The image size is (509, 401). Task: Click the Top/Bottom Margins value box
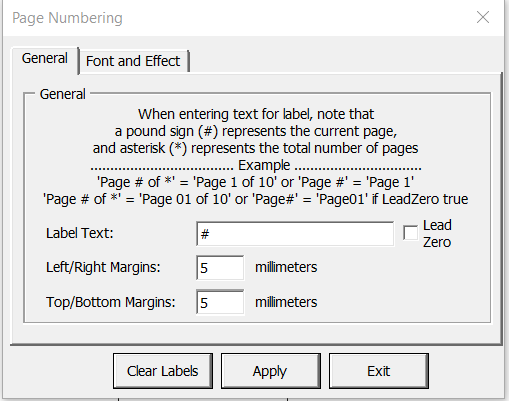point(220,302)
